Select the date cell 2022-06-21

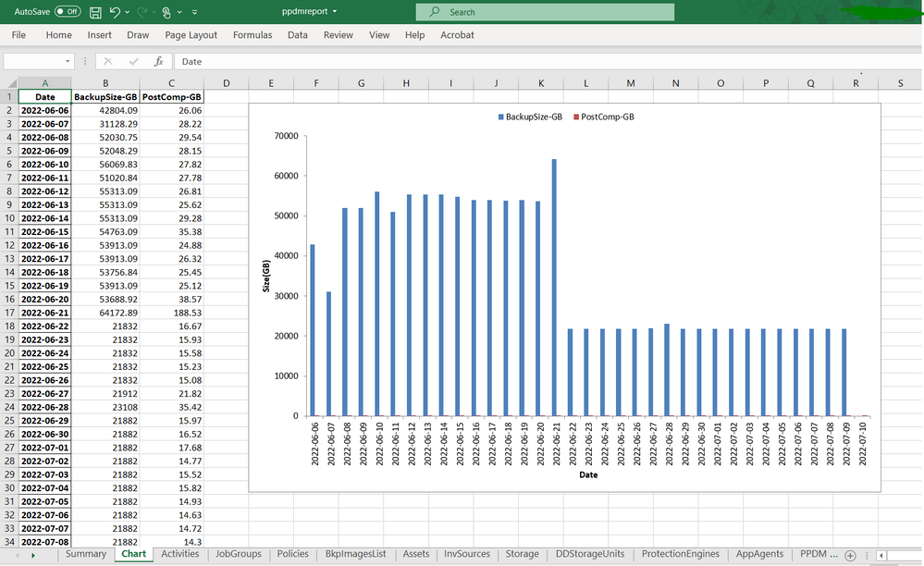(x=44, y=313)
